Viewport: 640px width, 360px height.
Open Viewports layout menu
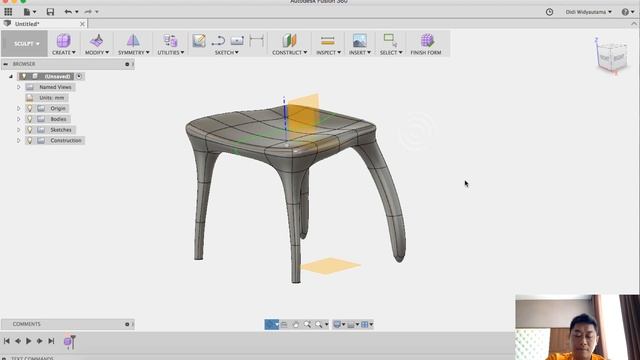(x=367, y=324)
